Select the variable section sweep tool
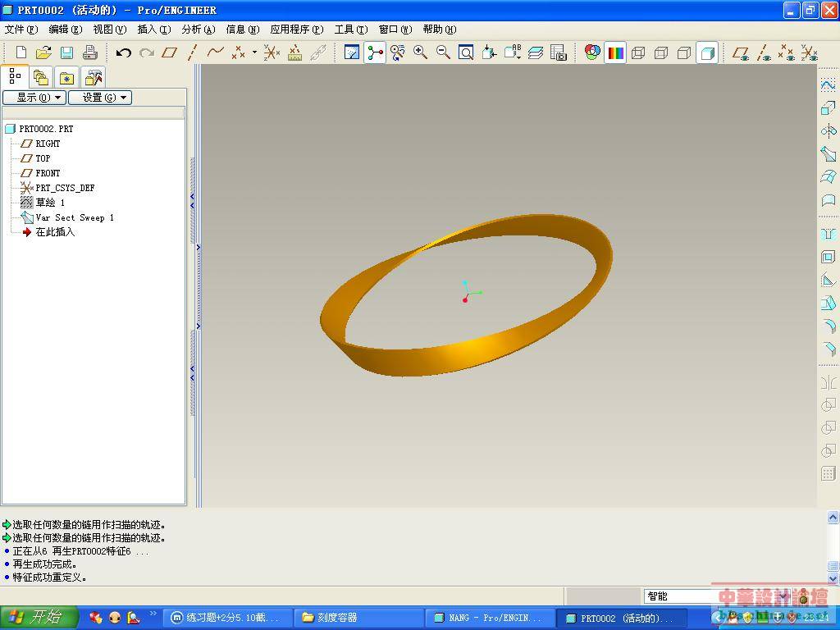 (x=829, y=154)
